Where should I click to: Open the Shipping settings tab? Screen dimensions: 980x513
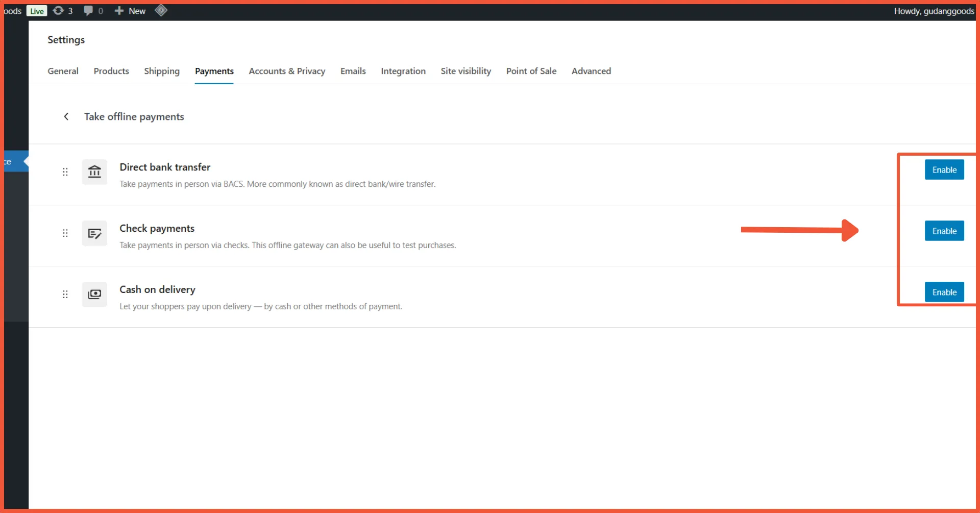click(161, 71)
